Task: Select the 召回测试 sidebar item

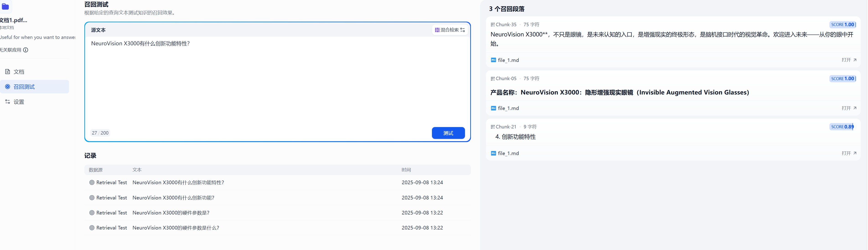Action: pyautogui.click(x=24, y=87)
